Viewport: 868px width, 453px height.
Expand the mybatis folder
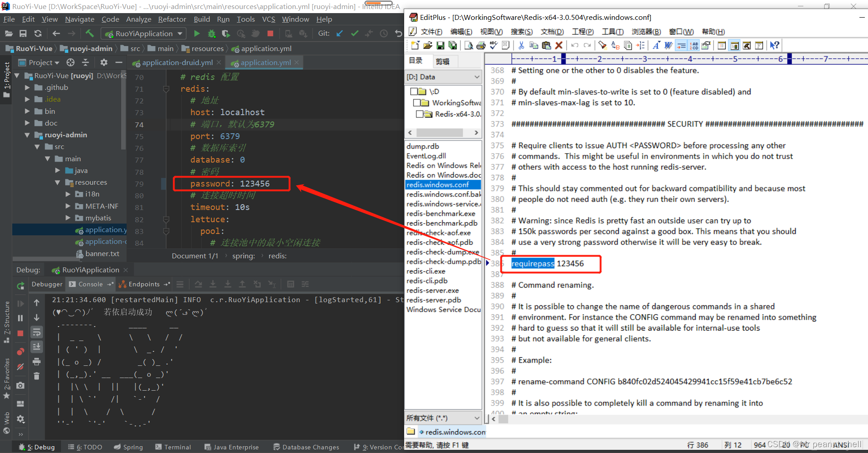pos(68,218)
